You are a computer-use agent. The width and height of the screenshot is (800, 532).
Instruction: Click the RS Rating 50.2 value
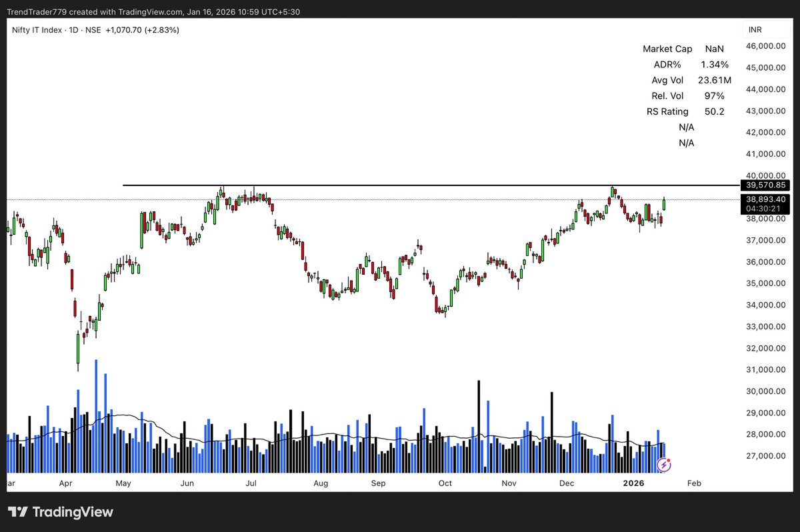tap(715, 111)
